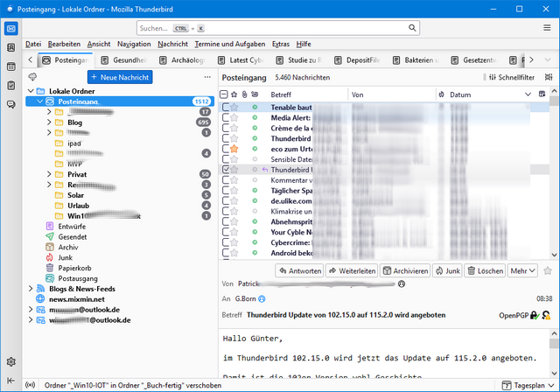Viewport: 560px width, 392px height.
Task: Open the Extras menu
Action: (x=281, y=44)
